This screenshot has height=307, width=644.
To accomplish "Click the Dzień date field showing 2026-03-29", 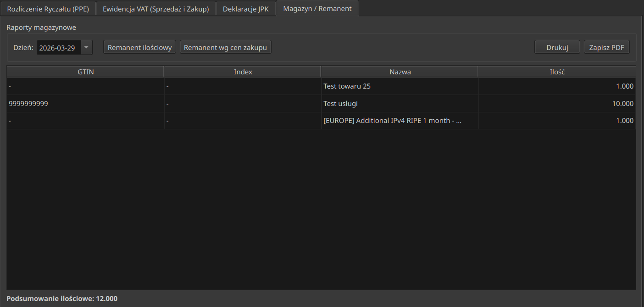I will pos(58,48).
